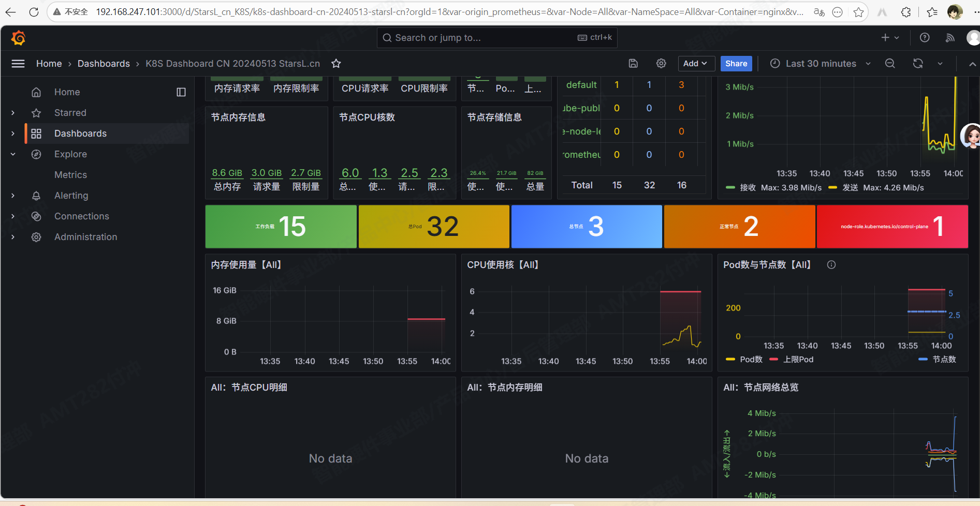Open the Last 30 minutes time picker
Viewport: 980px width, 506px height.
[x=820, y=64]
